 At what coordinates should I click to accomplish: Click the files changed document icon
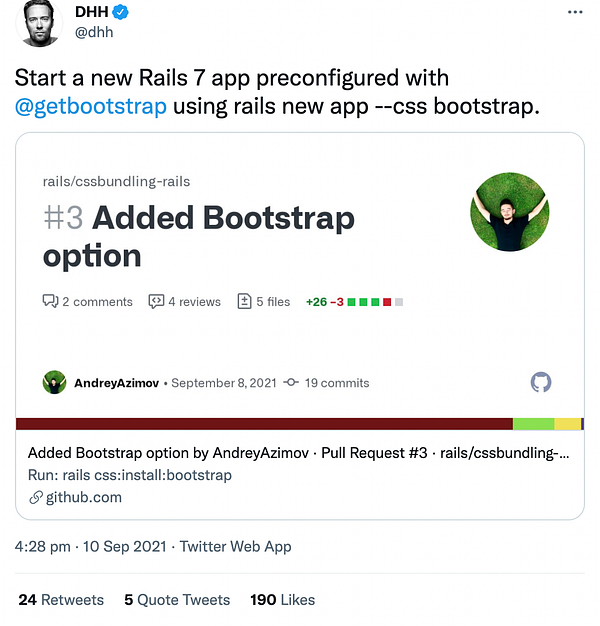tap(244, 301)
